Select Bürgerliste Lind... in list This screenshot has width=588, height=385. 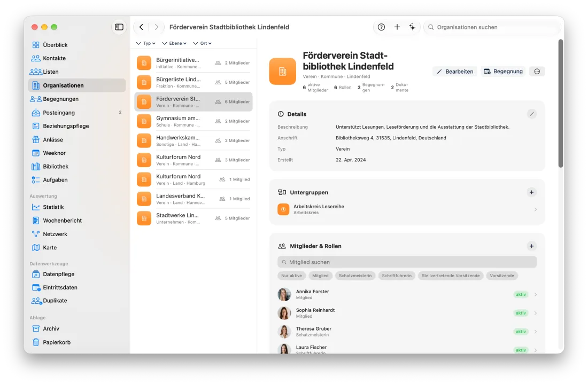pyautogui.click(x=193, y=82)
